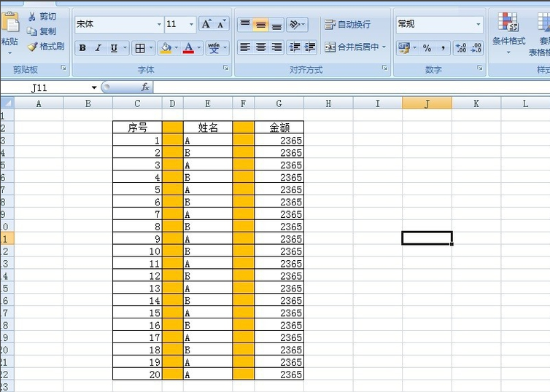The image size is (550, 392).
Task: Align text left
Action: (x=245, y=47)
